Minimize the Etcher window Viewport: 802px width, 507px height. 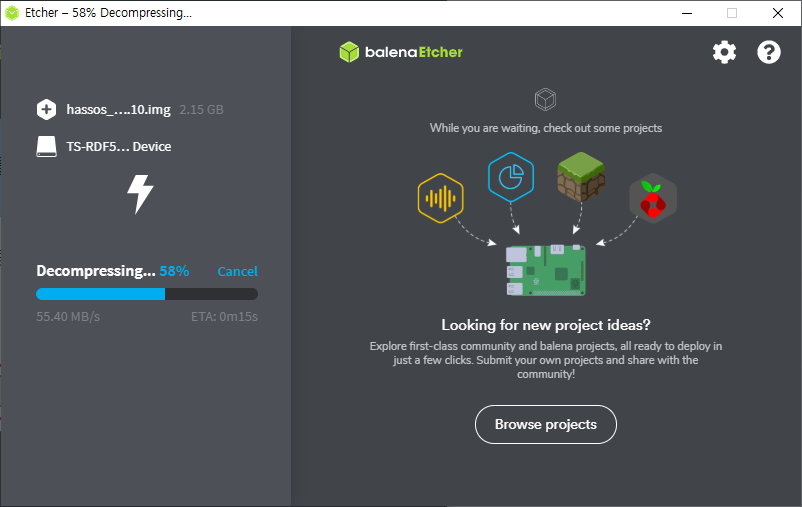click(x=687, y=13)
